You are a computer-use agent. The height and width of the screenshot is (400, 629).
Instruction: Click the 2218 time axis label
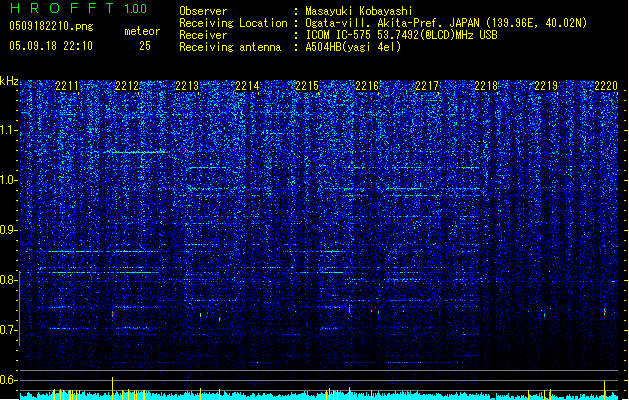tap(486, 86)
